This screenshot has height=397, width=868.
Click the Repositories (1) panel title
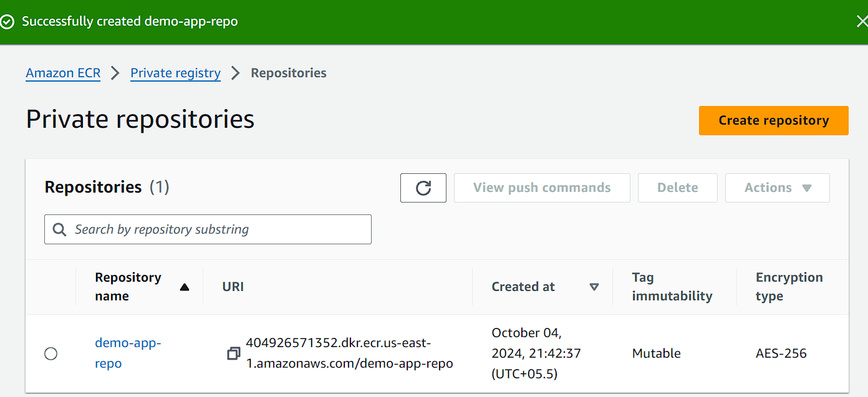tap(107, 187)
